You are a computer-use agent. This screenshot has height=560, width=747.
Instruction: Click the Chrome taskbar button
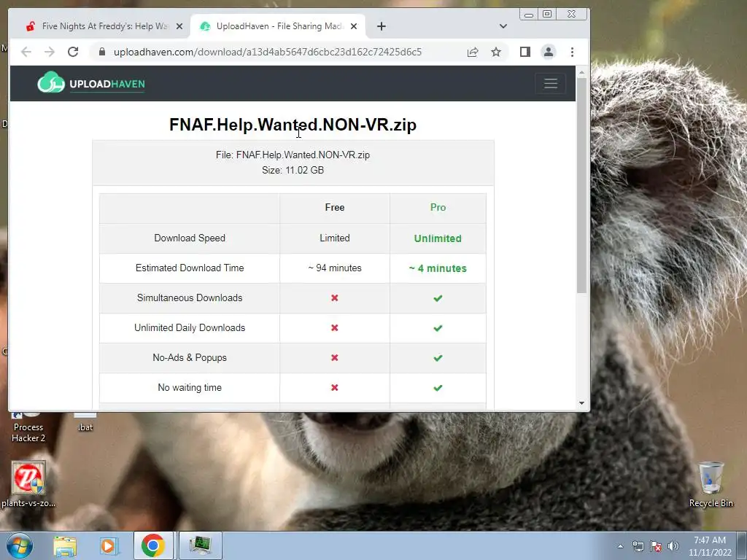point(153,545)
